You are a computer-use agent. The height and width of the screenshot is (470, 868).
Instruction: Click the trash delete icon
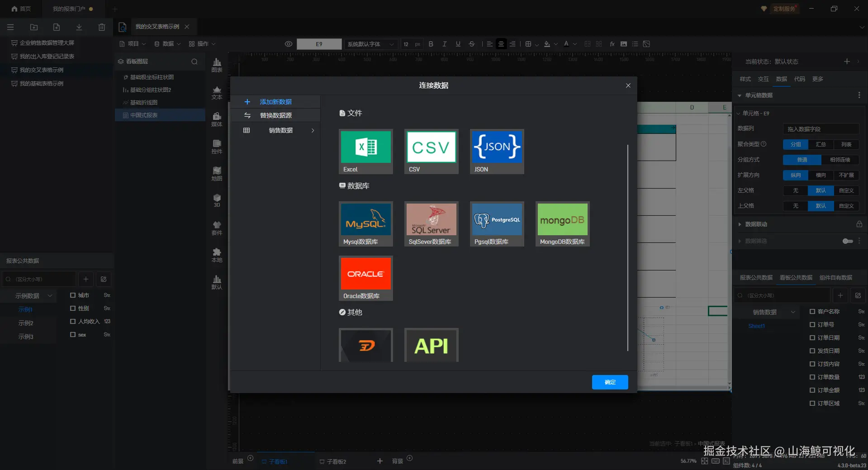[102, 27]
